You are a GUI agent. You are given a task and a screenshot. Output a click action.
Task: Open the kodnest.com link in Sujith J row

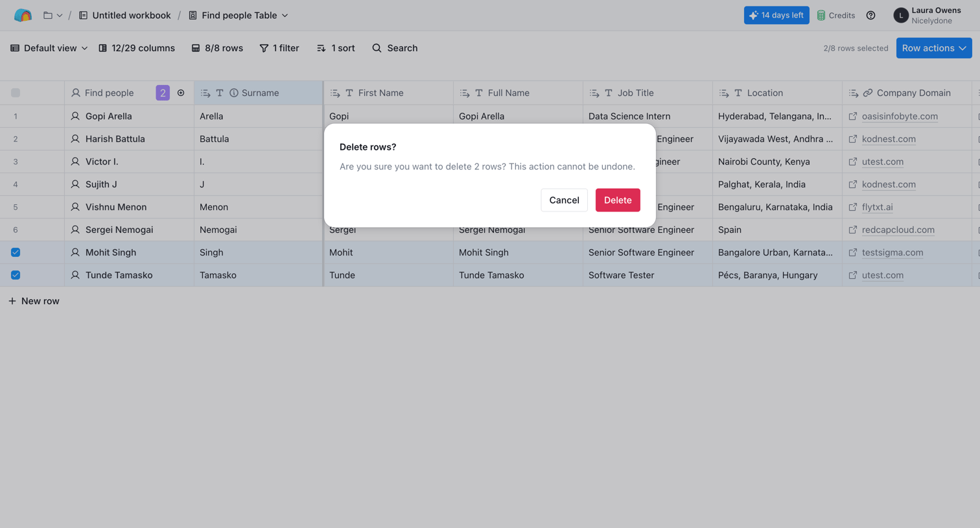889,184
